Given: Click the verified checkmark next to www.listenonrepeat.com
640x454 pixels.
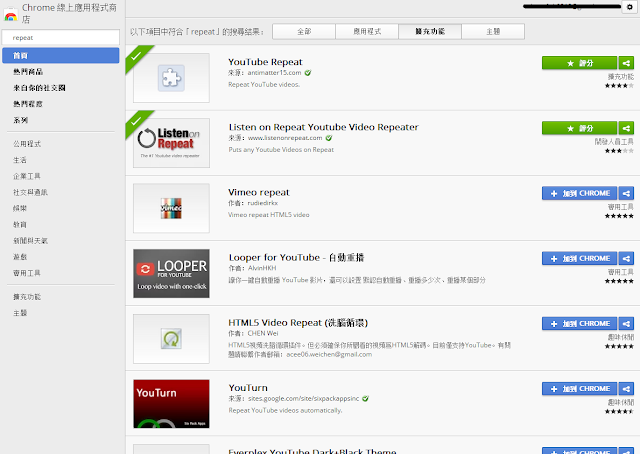Looking at the screenshot, I should point(329,138).
